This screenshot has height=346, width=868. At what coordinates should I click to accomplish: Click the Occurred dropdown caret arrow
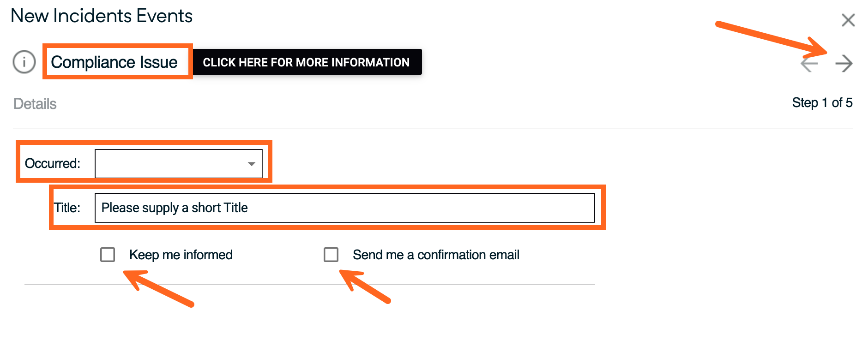pyautogui.click(x=251, y=164)
